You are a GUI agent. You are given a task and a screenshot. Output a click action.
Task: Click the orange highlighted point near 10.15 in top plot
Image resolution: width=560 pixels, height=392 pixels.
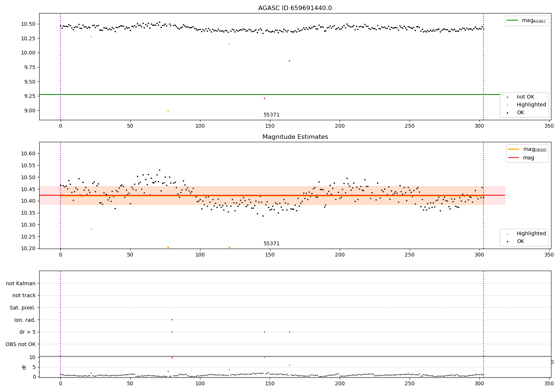coord(229,44)
